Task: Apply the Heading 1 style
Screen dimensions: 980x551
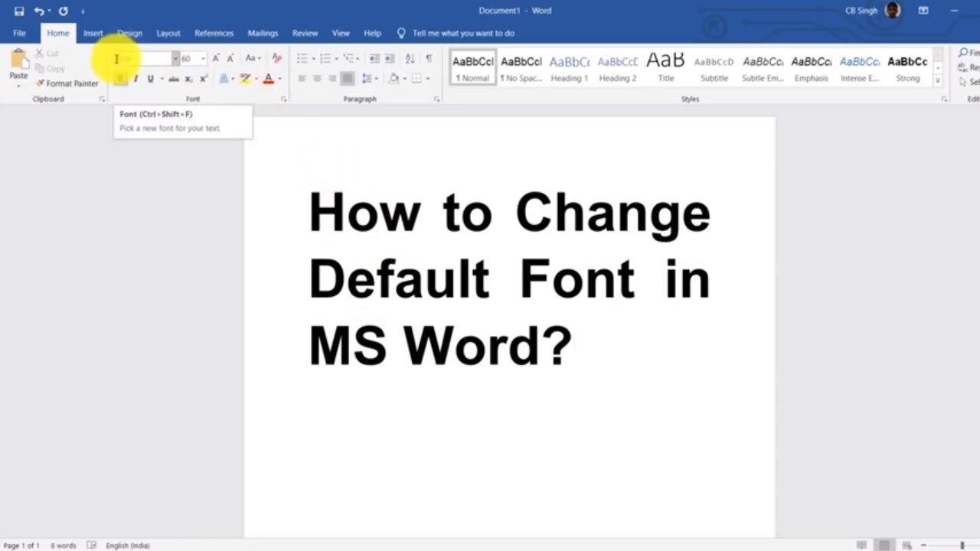Action: pyautogui.click(x=569, y=67)
